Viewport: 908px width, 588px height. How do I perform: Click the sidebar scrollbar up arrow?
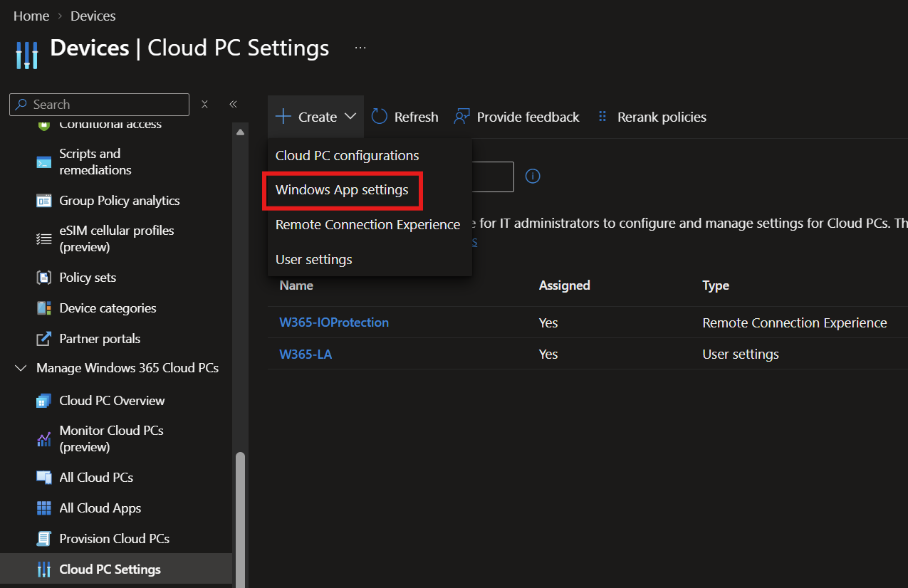240,132
